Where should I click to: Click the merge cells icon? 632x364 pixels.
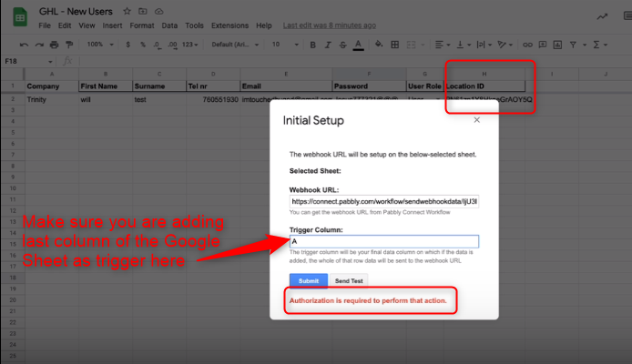click(x=411, y=45)
